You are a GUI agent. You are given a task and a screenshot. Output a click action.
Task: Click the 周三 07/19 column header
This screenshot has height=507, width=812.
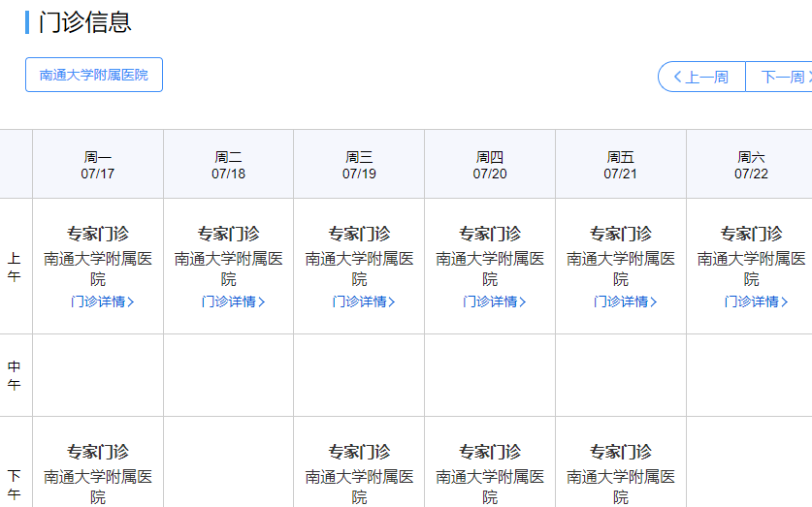359,165
